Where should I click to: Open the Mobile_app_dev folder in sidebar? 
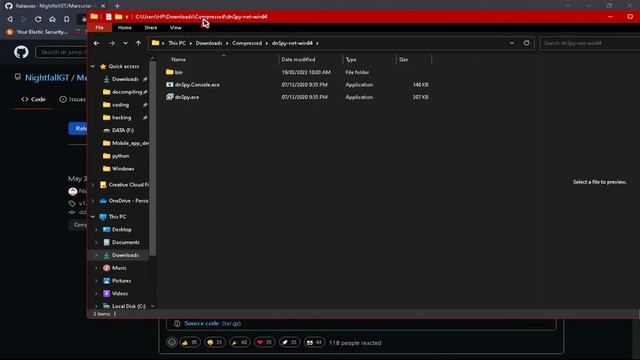[130, 143]
